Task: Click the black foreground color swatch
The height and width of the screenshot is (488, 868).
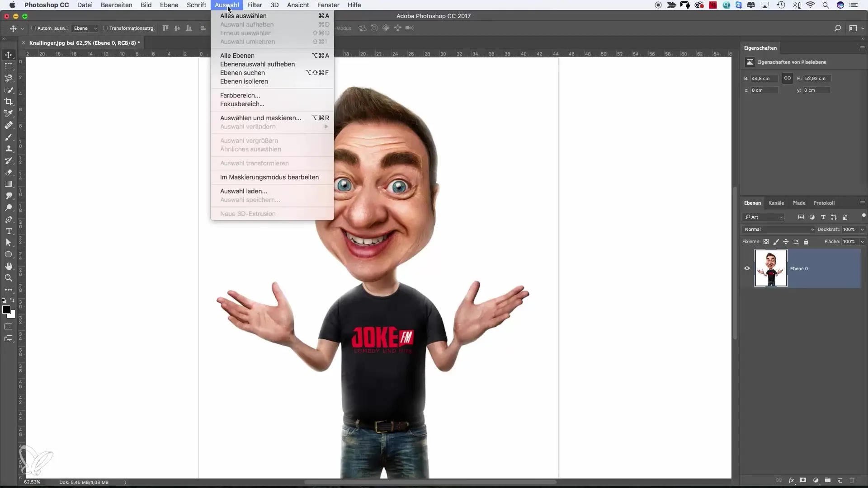Action: pos(6,310)
